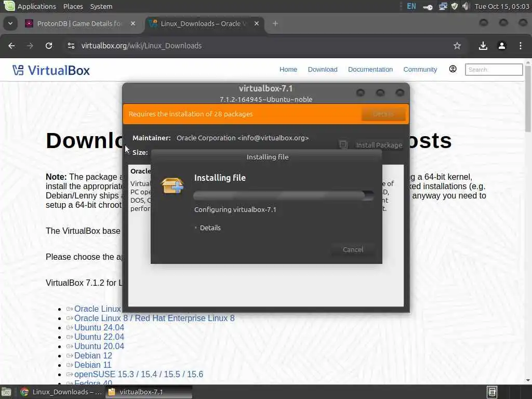Open the Places menu
Image resolution: width=532 pixels, height=399 pixels.
click(x=73, y=6)
